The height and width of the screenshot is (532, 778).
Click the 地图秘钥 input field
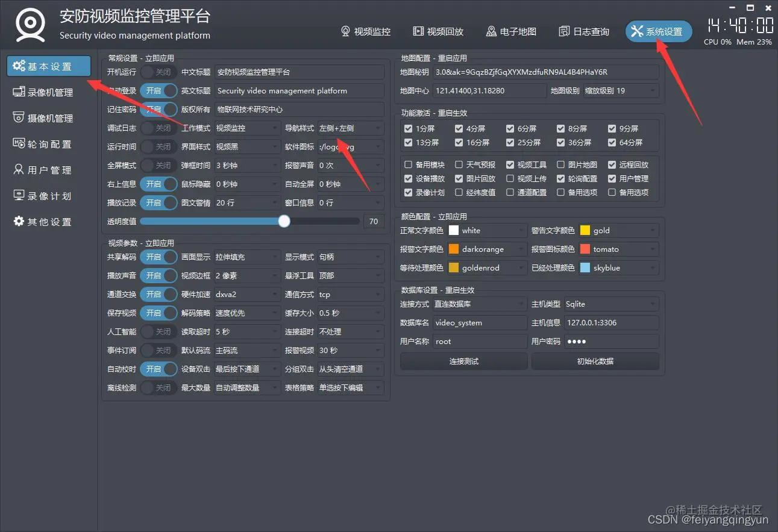545,72
